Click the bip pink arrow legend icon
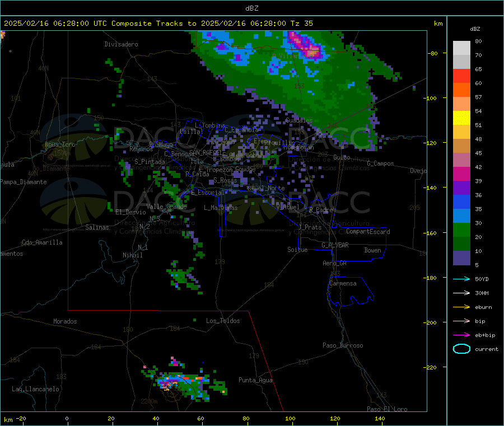Viewport: 504px width, 426px height. (x=461, y=321)
